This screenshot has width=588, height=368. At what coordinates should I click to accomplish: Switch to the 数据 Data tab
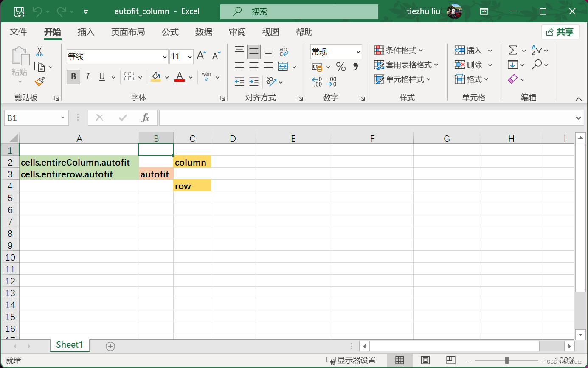tap(204, 32)
